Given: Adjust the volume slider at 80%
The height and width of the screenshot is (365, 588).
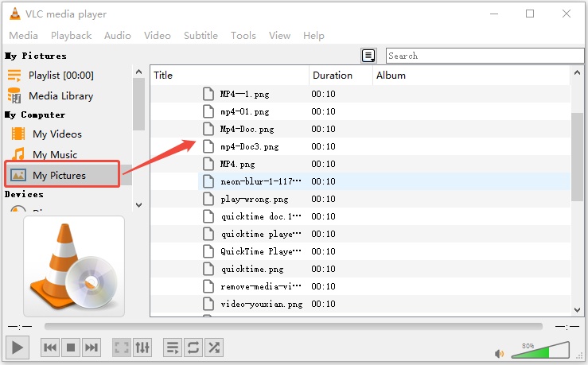Looking at the screenshot, I should (x=540, y=350).
